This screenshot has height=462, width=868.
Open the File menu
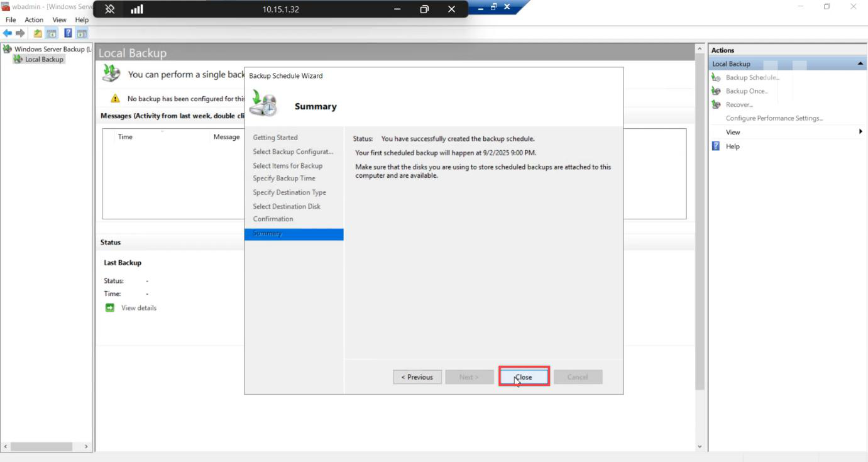[11, 19]
